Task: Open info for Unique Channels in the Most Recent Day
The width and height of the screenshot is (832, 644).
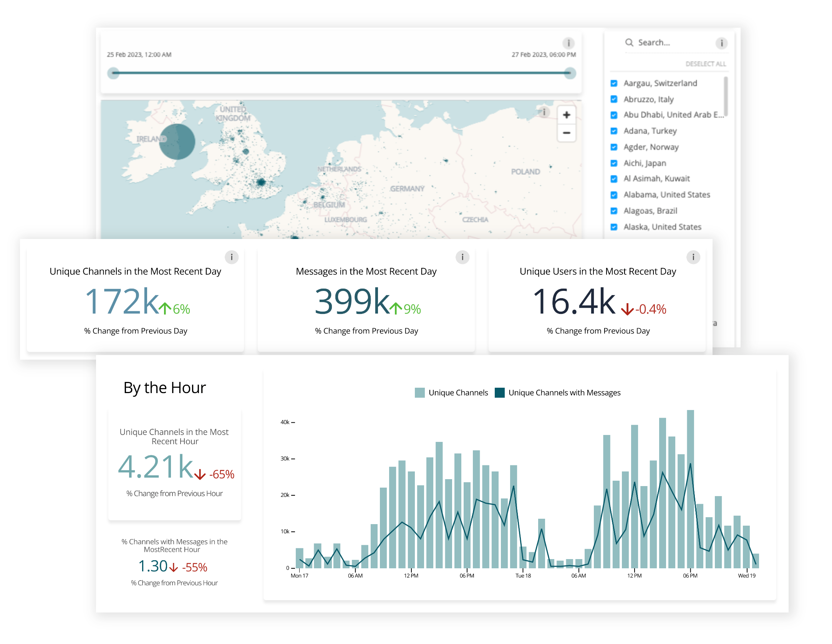Action: pos(232,257)
